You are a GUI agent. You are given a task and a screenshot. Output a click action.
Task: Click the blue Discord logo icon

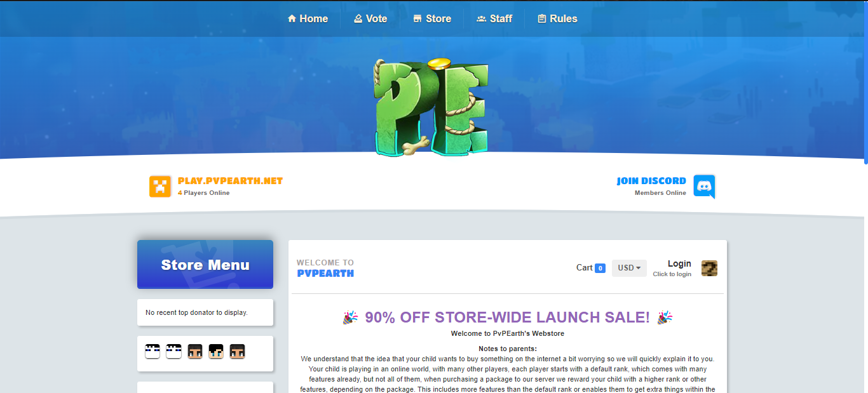pyautogui.click(x=704, y=187)
